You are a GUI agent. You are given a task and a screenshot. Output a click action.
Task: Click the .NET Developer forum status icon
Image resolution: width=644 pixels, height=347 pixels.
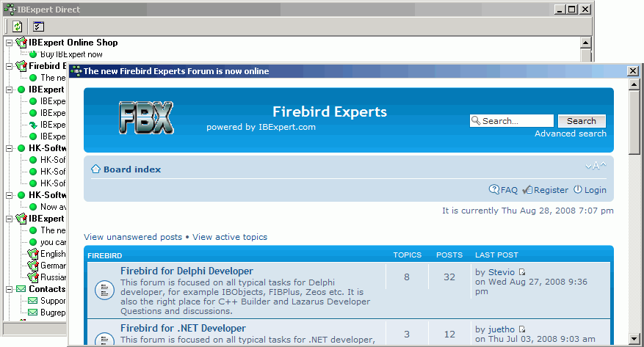[104, 339]
